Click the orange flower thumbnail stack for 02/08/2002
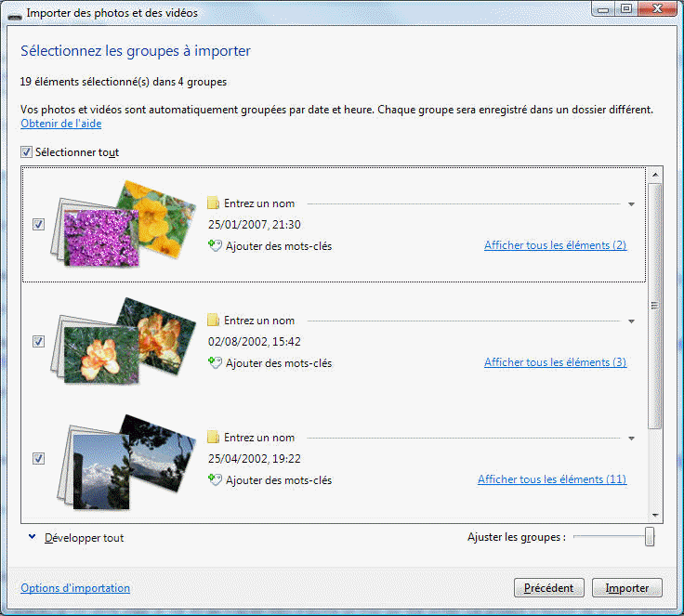Image resolution: width=684 pixels, height=616 pixels. [123, 341]
